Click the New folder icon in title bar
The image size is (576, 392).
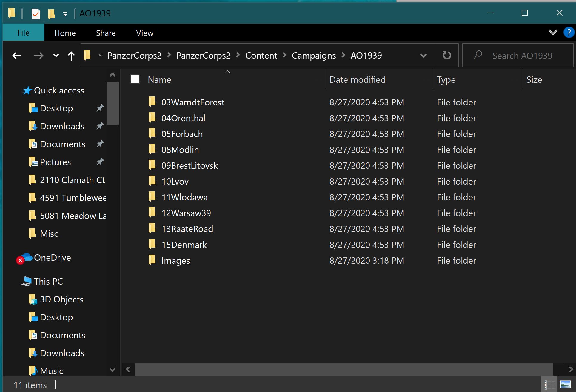pos(51,13)
